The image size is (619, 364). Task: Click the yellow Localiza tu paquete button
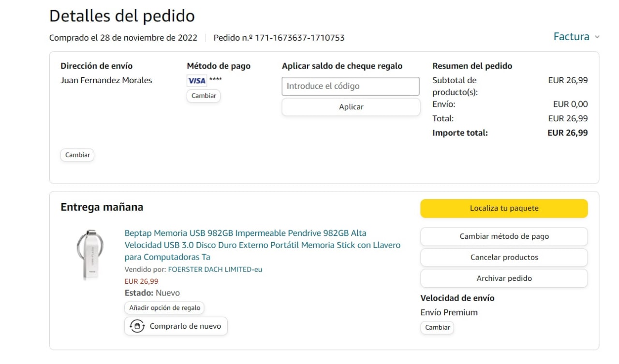[504, 208]
